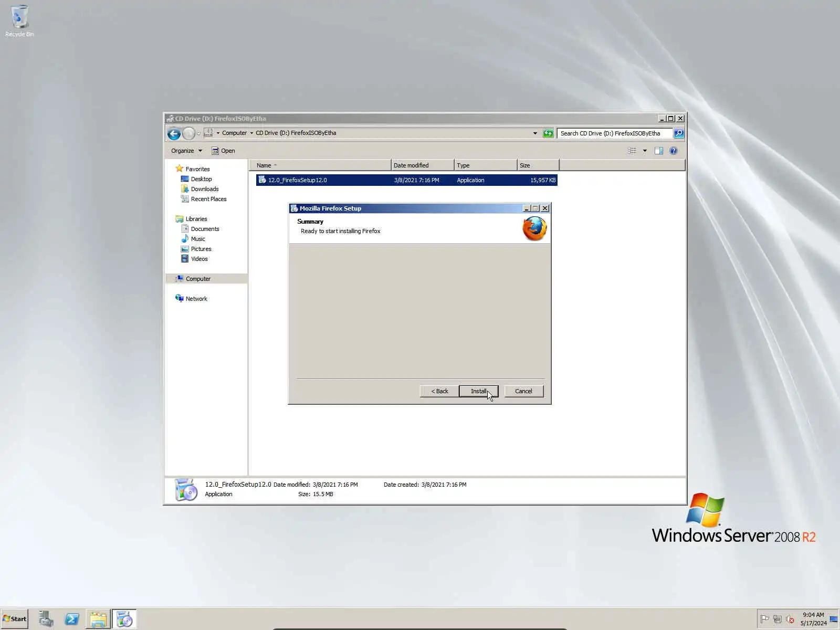This screenshot has width=840, height=630.
Task: Click the CD Drive (D:) breadcrumb segment
Action: [296, 133]
